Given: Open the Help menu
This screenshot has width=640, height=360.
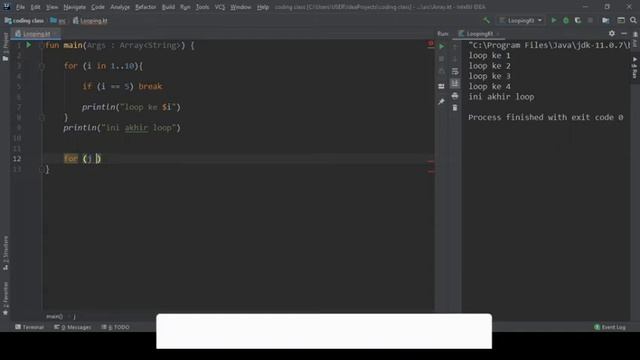Looking at the screenshot, I should coord(263,7).
